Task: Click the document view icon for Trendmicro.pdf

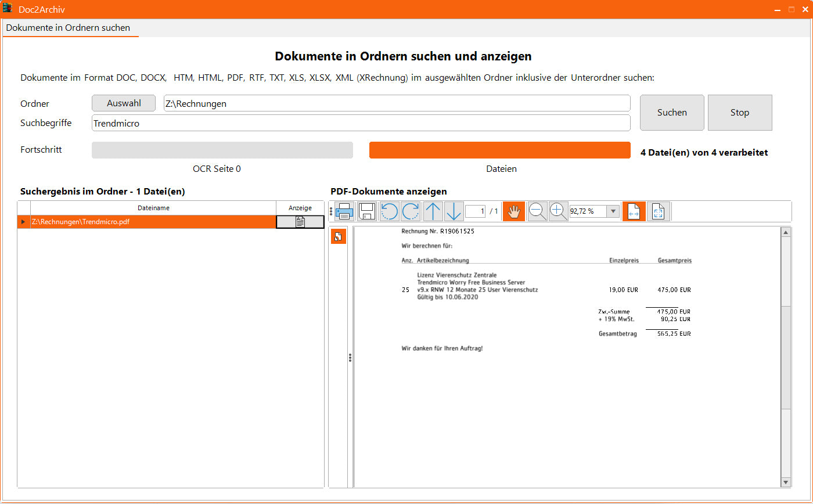Action: (x=300, y=222)
